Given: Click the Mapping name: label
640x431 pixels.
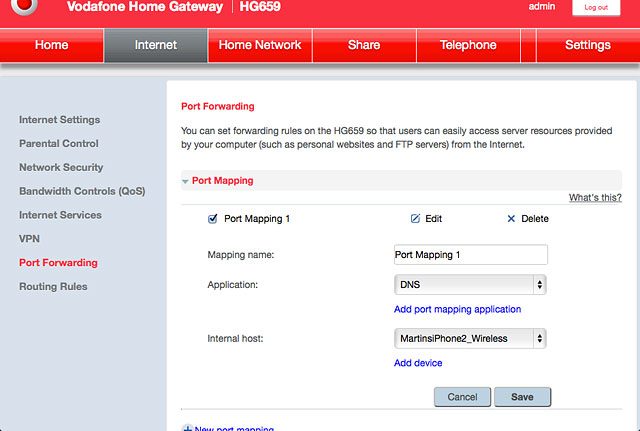Looking at the screenshot, I should (241, 255).
